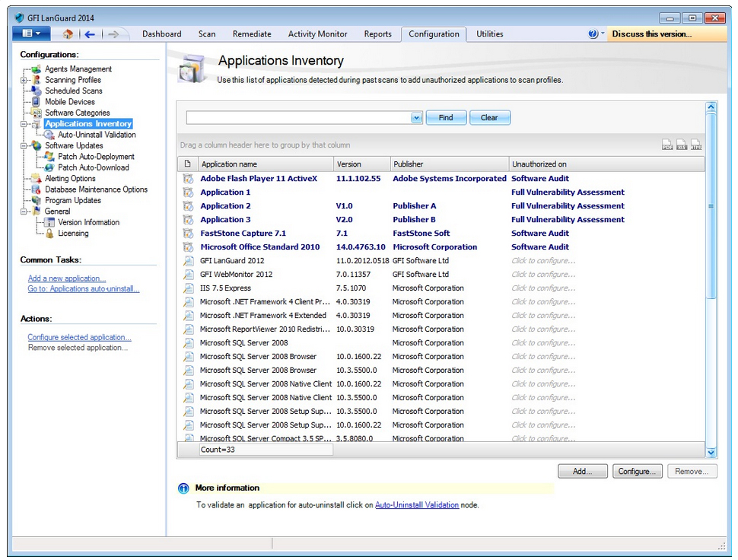Click the Mobile Devices tree icon
Screen dimensions: 738x560
(x=37, y=102)
